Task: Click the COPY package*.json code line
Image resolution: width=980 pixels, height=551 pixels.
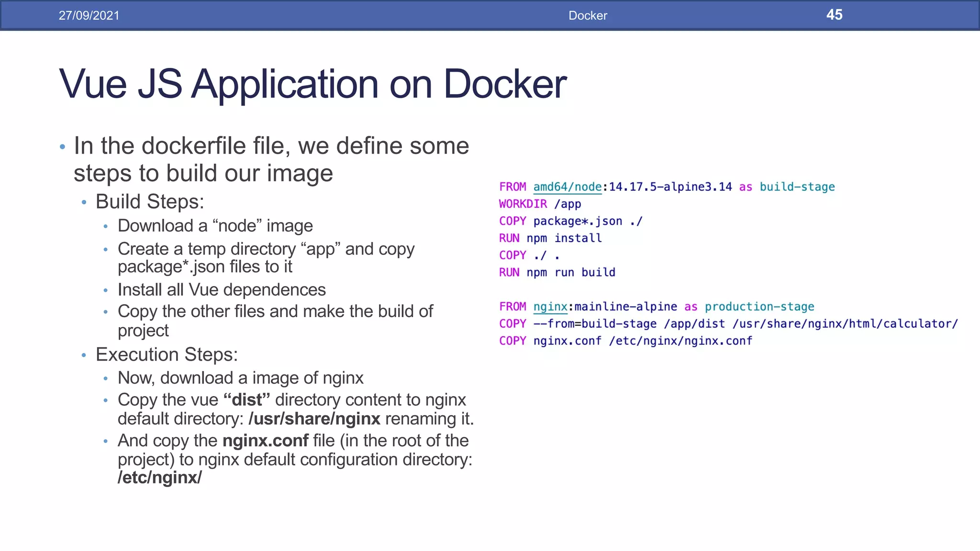Action: pos(570,221)
